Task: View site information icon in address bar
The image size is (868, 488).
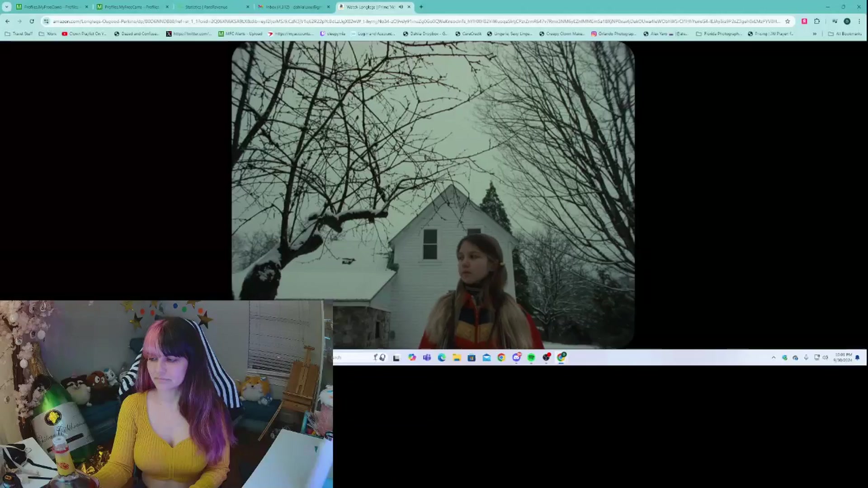Action: pyautogui.click(x=46, y=21)
